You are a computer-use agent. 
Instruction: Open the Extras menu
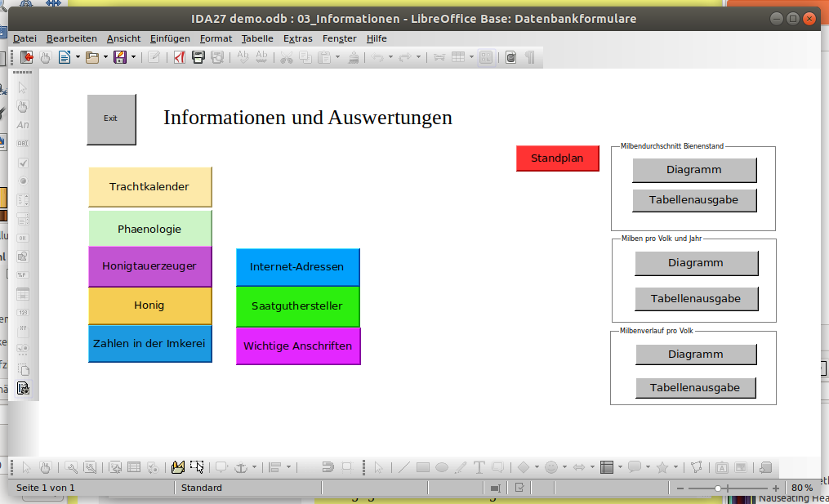click(297, 38)
